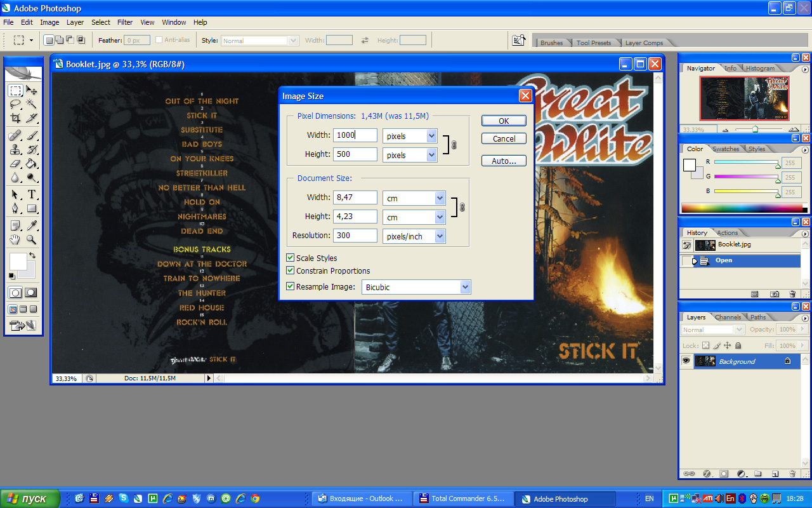Select the Paint Bucket tool
The image size is (812, 508).
coord(31,164)
